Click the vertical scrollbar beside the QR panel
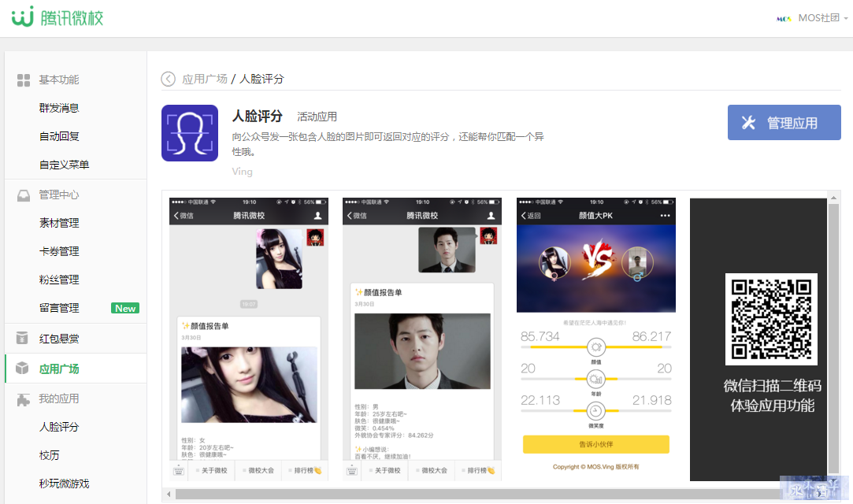This screenshot has height=504, width=853. click(833, 338)
